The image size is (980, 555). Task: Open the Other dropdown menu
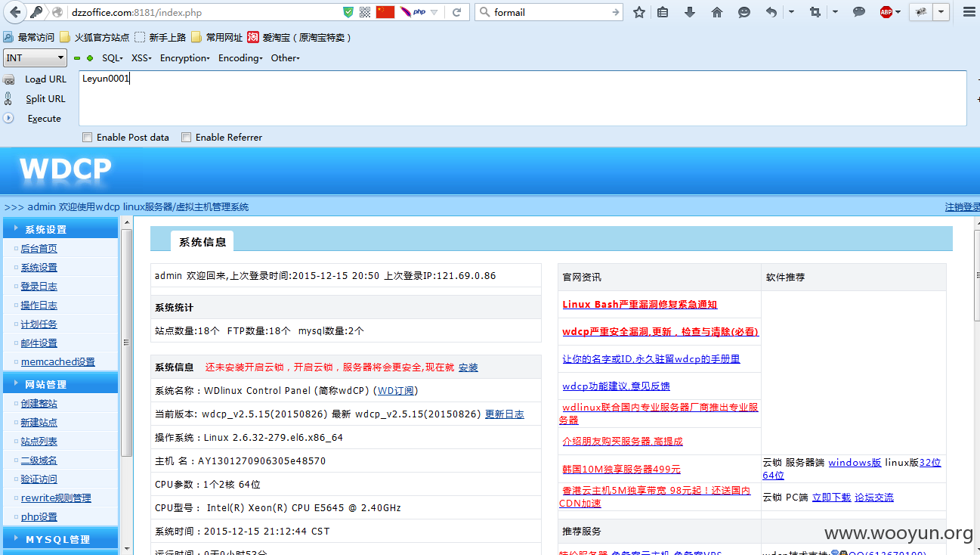click(286, 58)
